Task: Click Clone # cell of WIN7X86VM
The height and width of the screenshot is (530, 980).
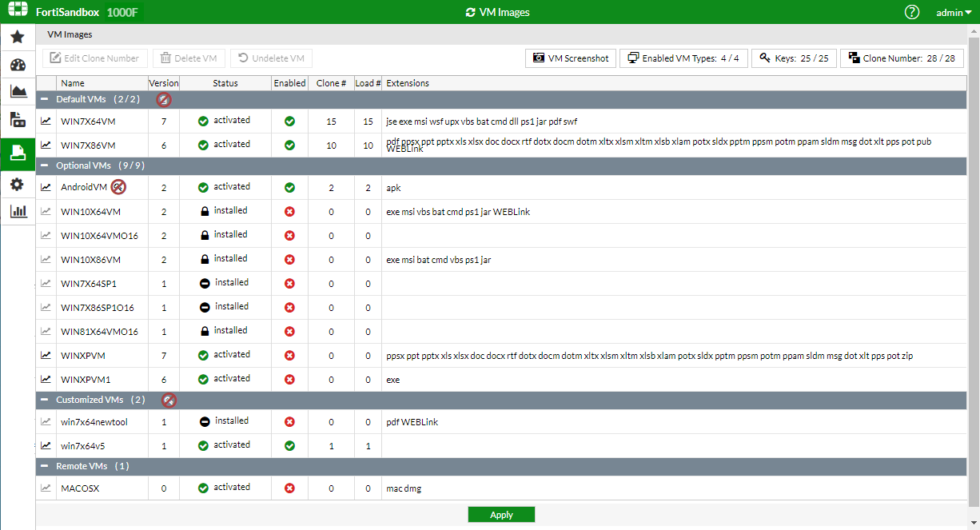Action: (x=331, y=145)
